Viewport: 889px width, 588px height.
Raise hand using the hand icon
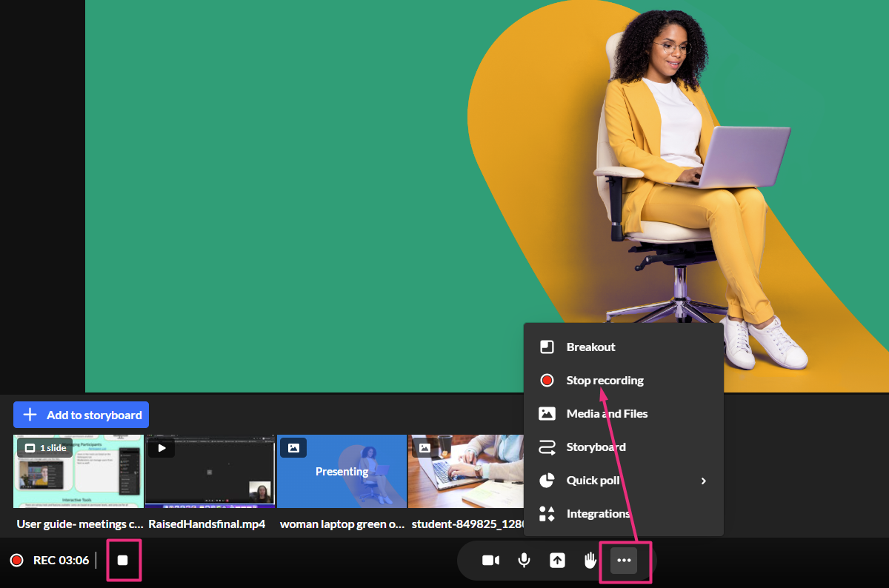(x=590, y=561)
